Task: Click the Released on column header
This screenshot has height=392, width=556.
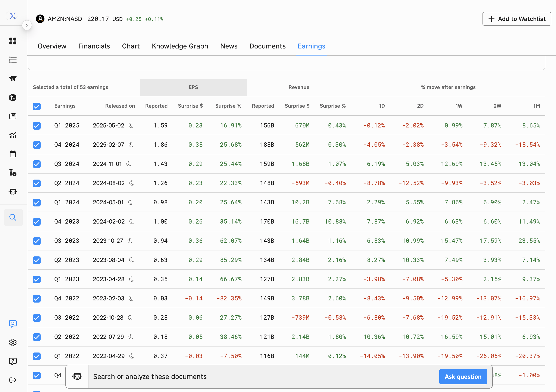Action: [x=120, y=106]
